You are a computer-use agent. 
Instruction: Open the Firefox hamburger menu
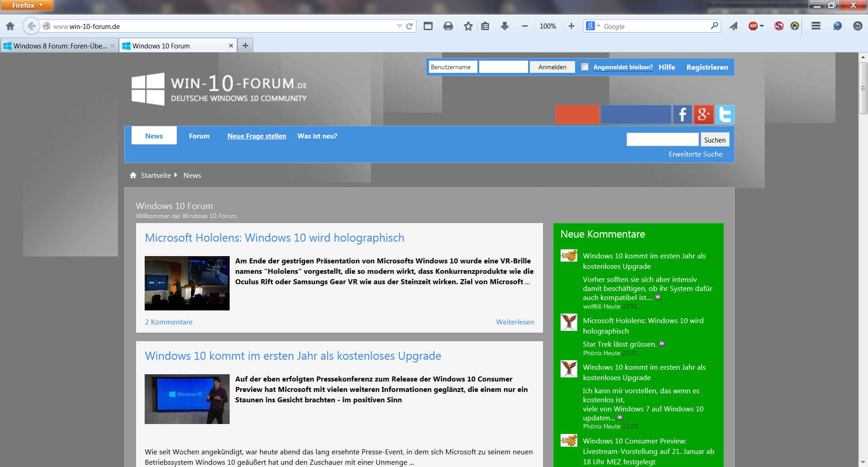coord(816,26)
